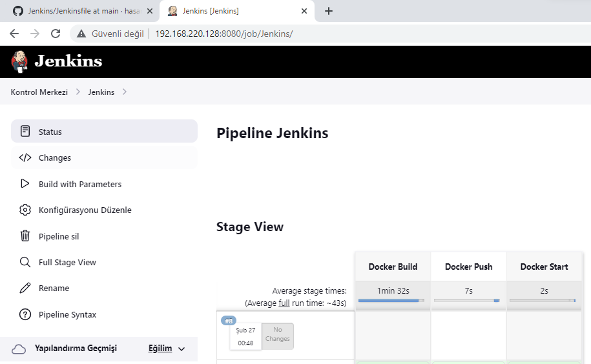Image resolution: width=591 pixels, height=364 pixels.
Task: Click the Yapılandırma Geçmişi heading
Action: click(x=76, y=349)
